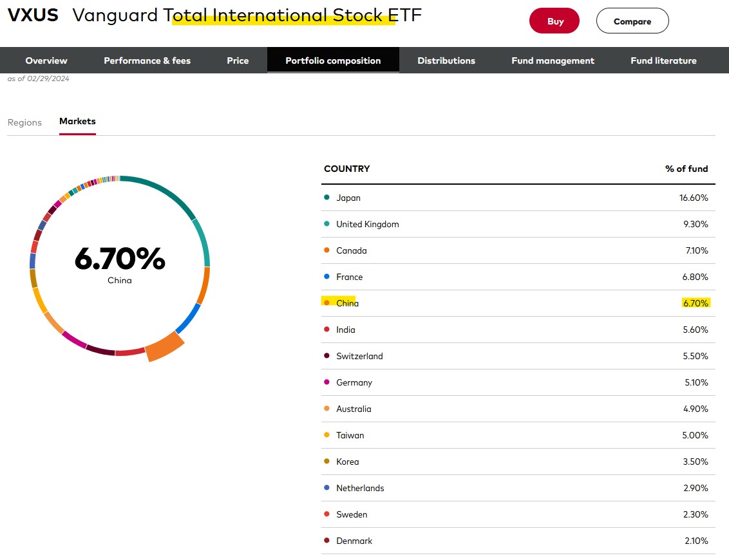Viewport: 729px width, 560px height.
Task: Click the 6.80% France value
Action: tap(695, 277)
